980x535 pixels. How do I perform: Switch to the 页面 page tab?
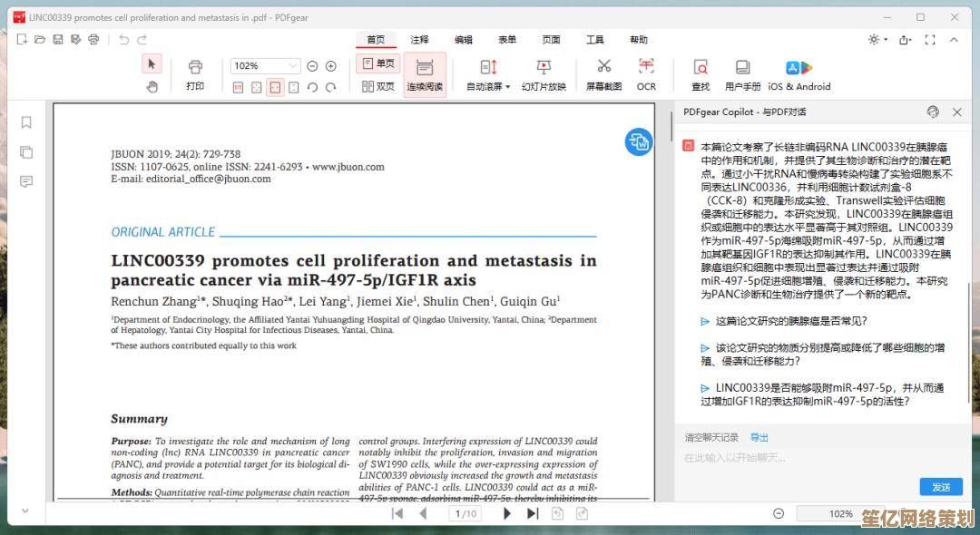(551, 40)
